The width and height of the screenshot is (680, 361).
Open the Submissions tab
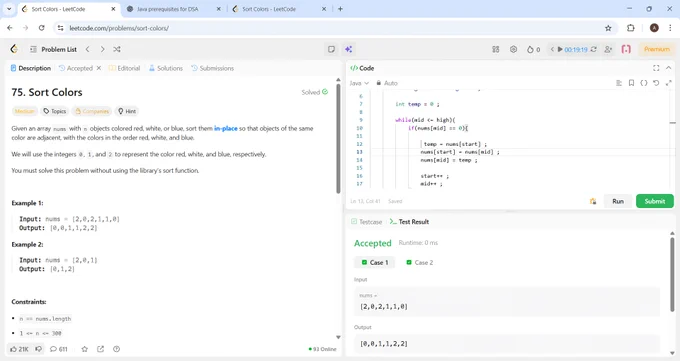(x=212, y=68)
